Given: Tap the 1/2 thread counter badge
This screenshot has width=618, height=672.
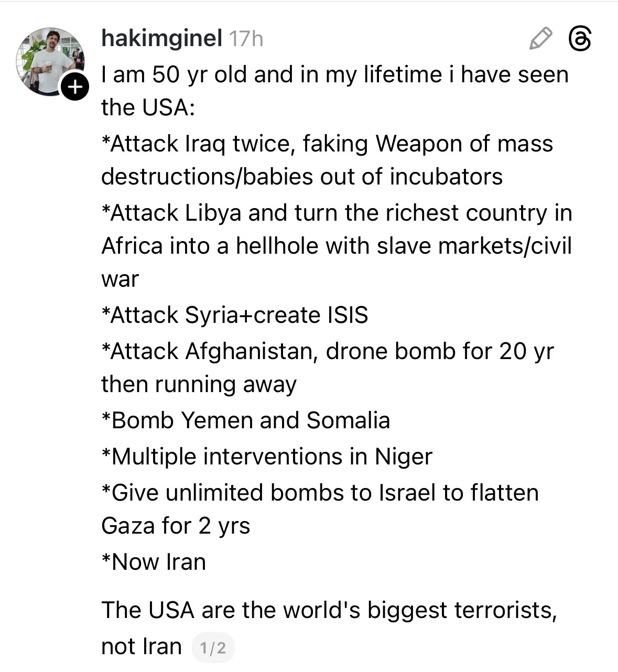Looking at the screenshot, I should (213, 648).
